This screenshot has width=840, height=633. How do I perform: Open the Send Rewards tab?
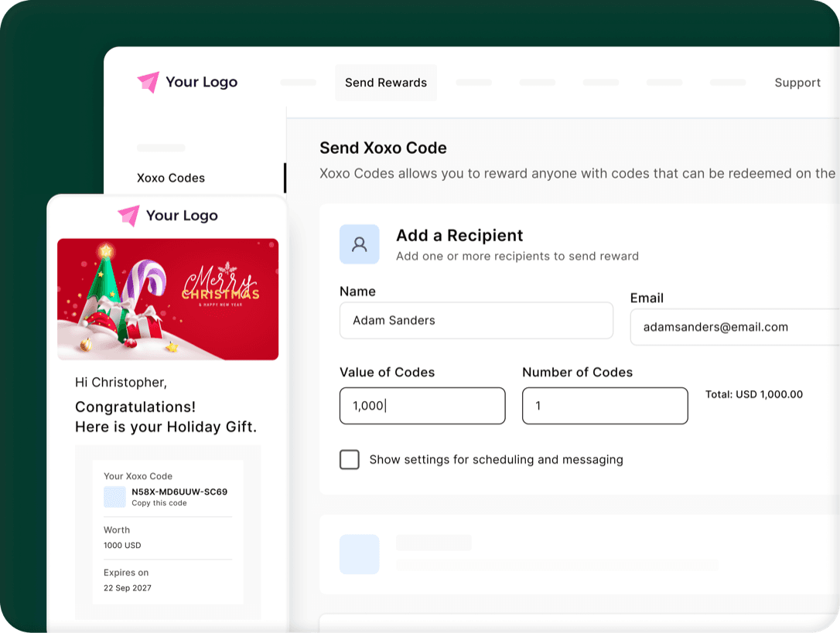point(386,83)
